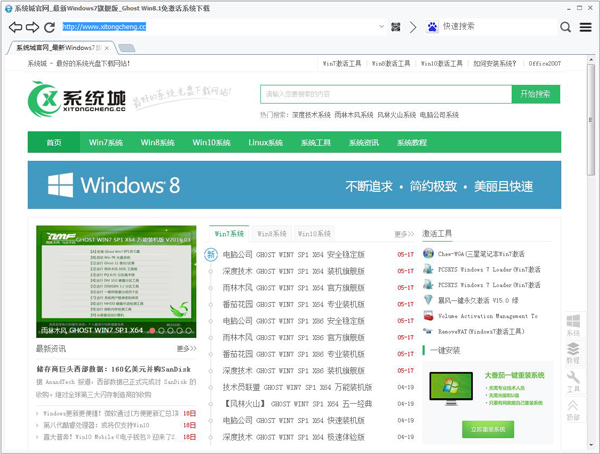Click the Volume Activation Management tool icon
Viewport: 600px width, 454px height.
click(x=428, y=316)
